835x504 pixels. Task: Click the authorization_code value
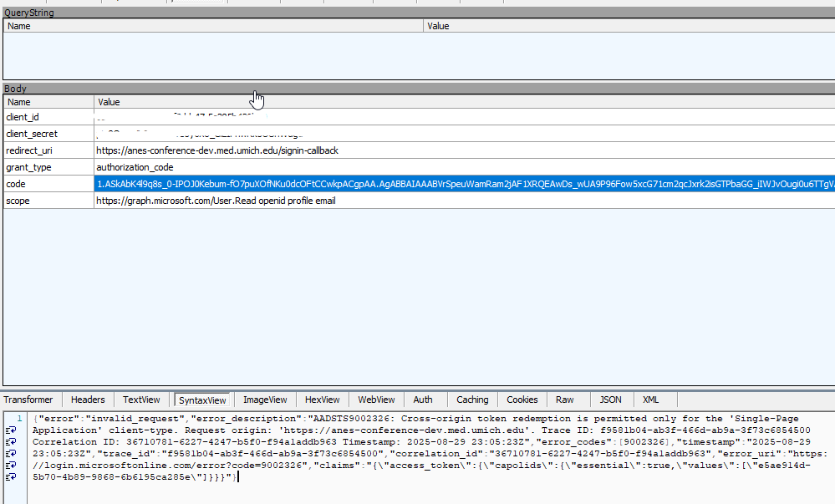[x=135, y=167]
